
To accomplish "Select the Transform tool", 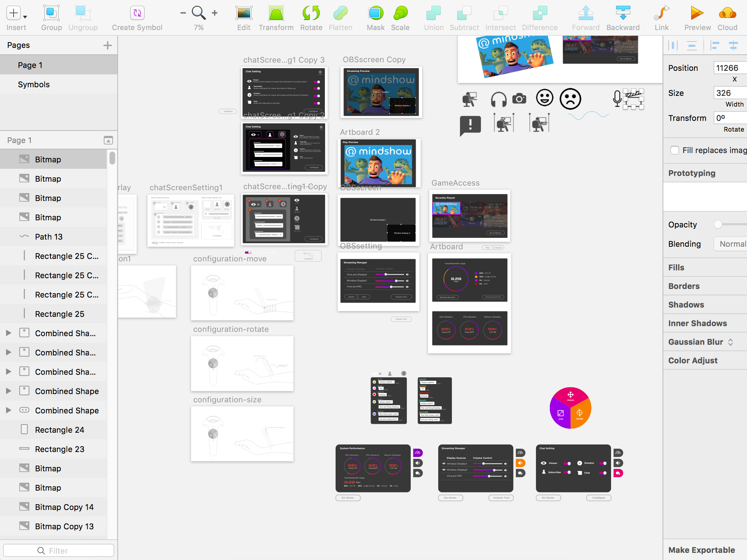I will pyautogui.click(x=276, y=13).
